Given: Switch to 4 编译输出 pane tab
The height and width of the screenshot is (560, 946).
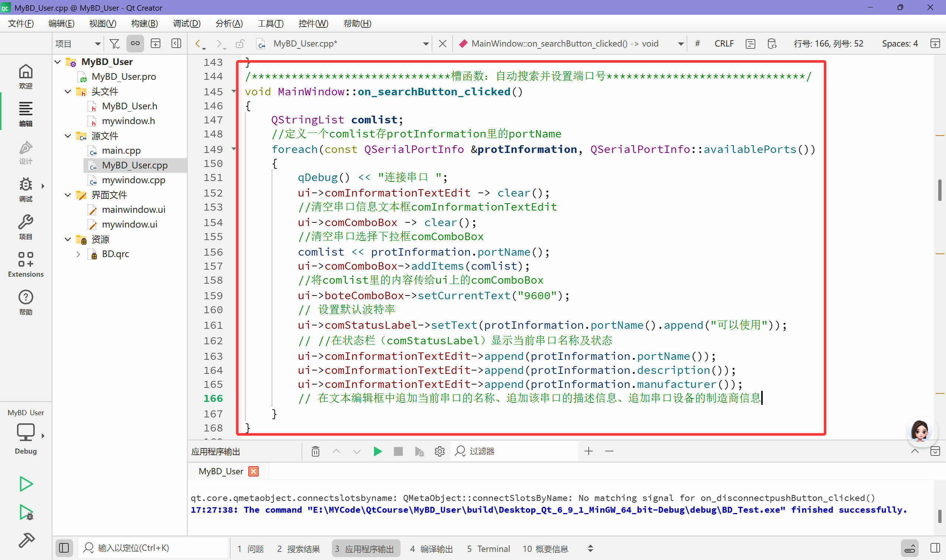Looking at the screenshot, I should 431,549.
